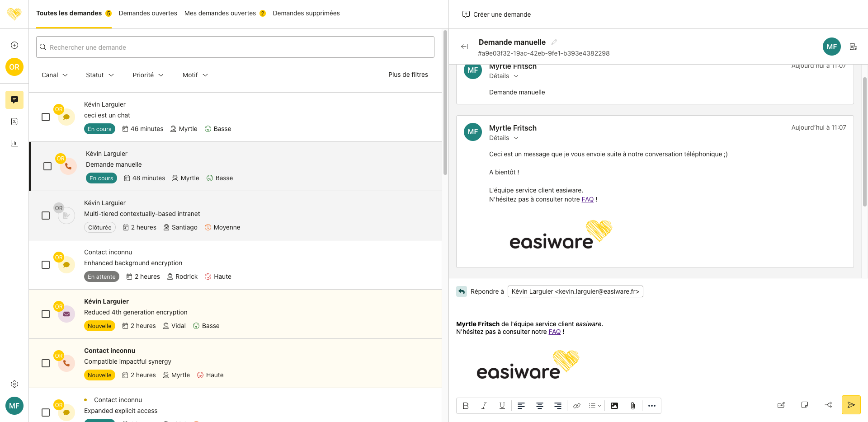Expand the Priorité filter dropdown
The height and width of the screenshot is (422, 868).
tap(148, 75)
